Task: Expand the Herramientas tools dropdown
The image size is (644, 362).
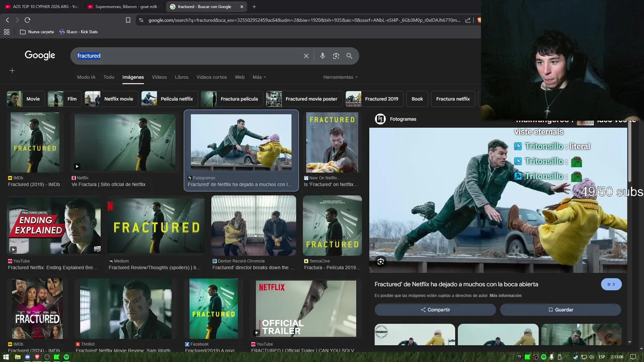Action: click(x=341, y=77)
